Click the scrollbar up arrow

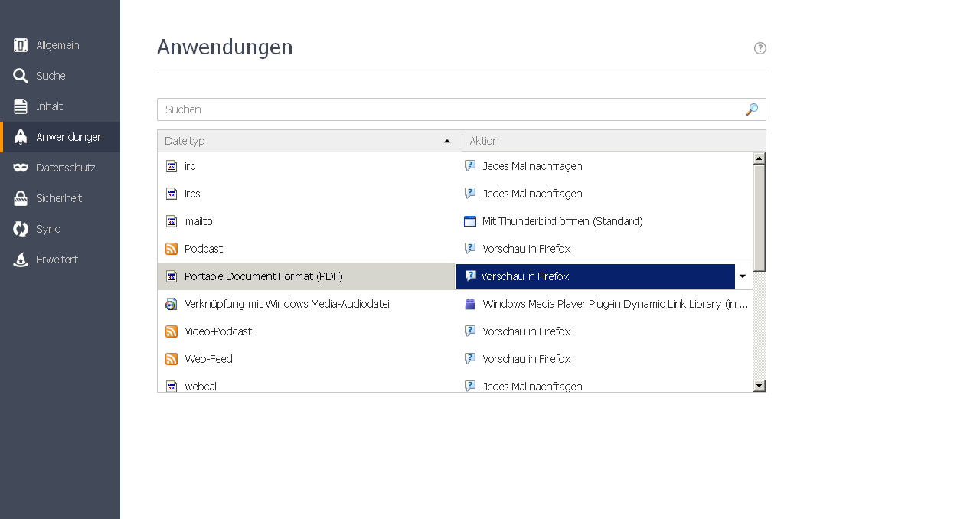(759, 158)
